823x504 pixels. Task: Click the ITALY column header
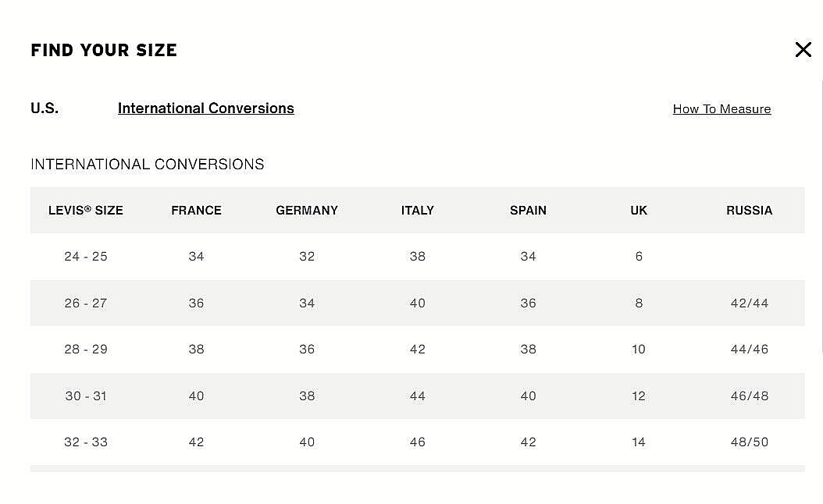417,211
